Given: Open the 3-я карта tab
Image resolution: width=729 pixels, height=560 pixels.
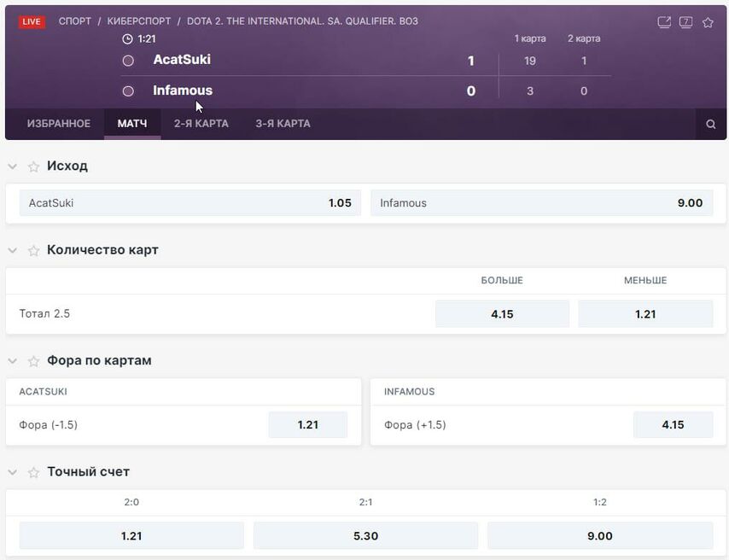Looking at the screenshot, I should coord(283,124).
